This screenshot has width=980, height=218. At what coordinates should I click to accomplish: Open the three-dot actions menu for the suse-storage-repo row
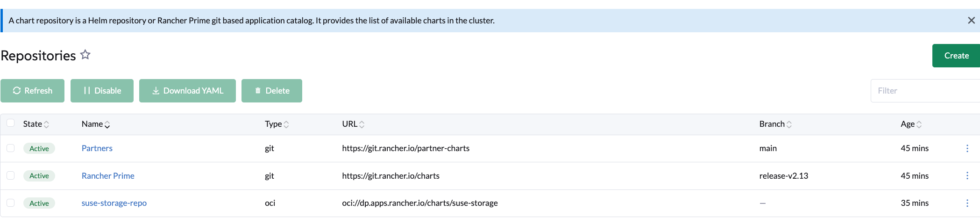coord(967,203)
